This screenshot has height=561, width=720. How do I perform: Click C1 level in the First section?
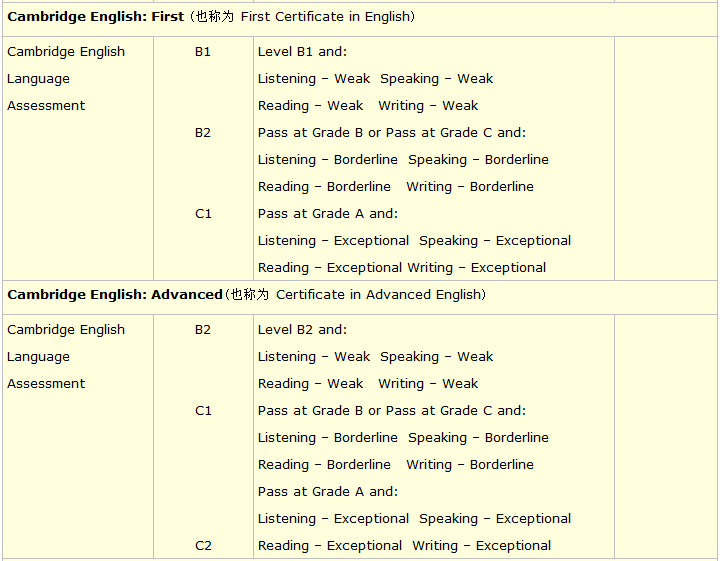coord(203,213)
